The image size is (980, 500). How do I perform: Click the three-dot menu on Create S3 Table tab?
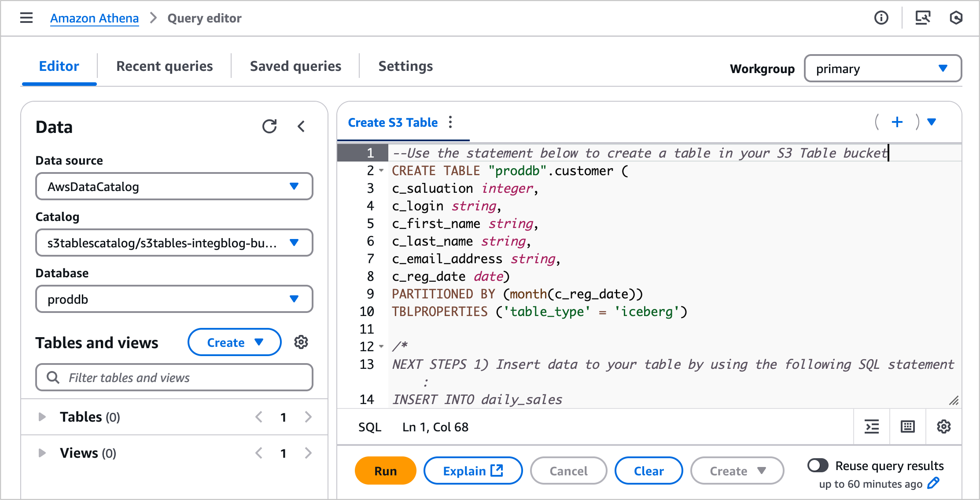pos(452,122)
